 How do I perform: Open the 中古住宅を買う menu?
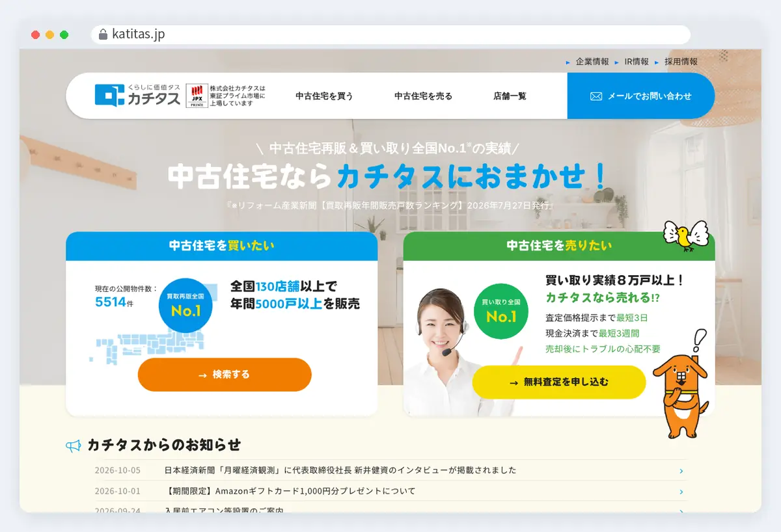tap(324, 96)
